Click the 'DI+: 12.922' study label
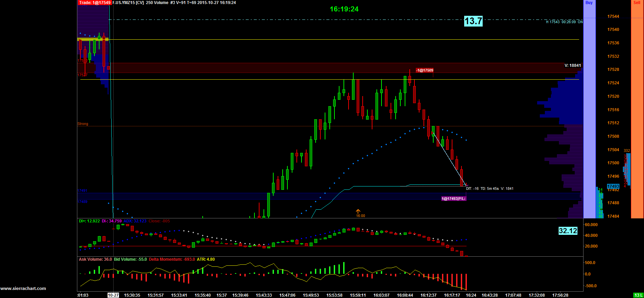This screenshot has height=298, width=644. click(x=89, y=221)
